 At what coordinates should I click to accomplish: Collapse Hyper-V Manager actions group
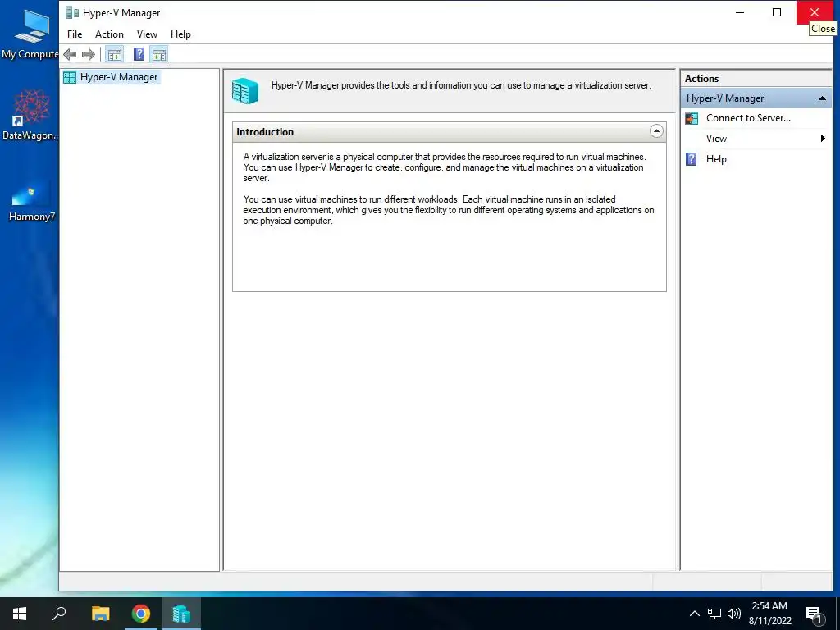click(x=822, y=98)
